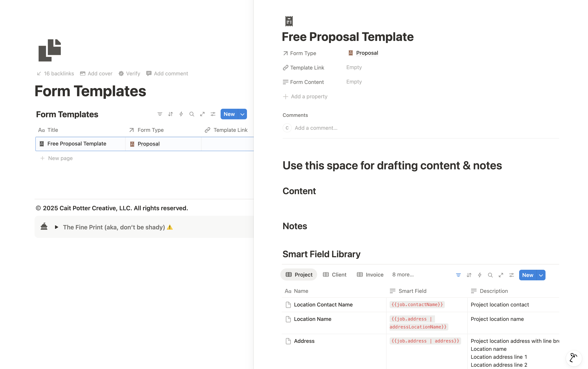Viewport: 588px width, 369px height.
Task: Open Location Contact Name row
Action: 323,305
